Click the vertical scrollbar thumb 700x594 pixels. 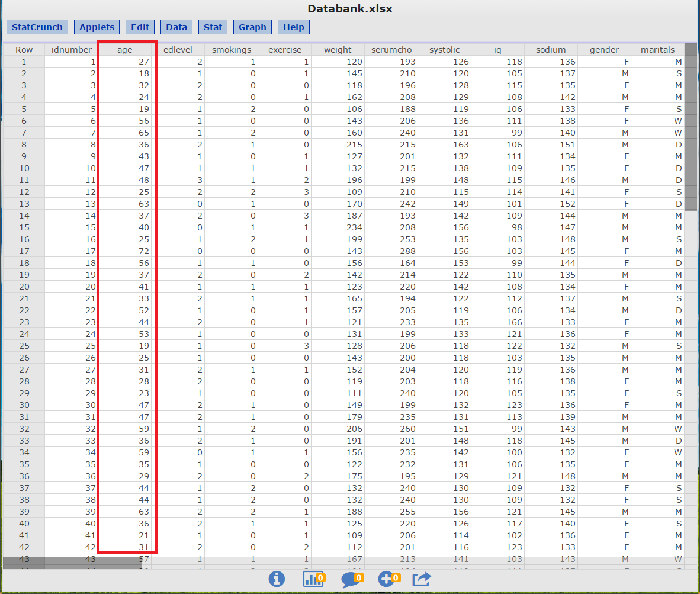(x=691, y=126)
